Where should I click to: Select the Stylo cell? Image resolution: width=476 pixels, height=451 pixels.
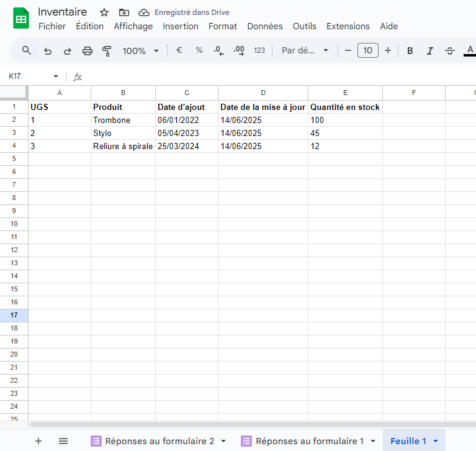tap(123, 133)
